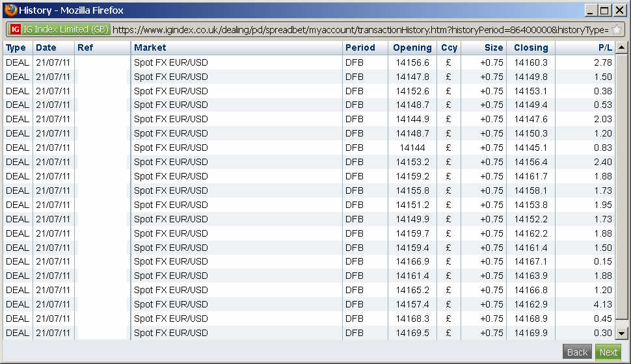Image resolution: width=631 pixels, height=364 pixels.
Task: Click the IG Index site identity badge
Action: point(59,29)
